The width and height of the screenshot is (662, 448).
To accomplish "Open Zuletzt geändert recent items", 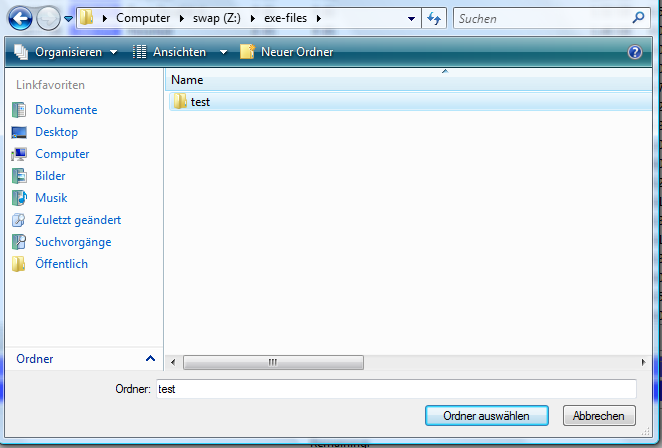I will point(77,220).
